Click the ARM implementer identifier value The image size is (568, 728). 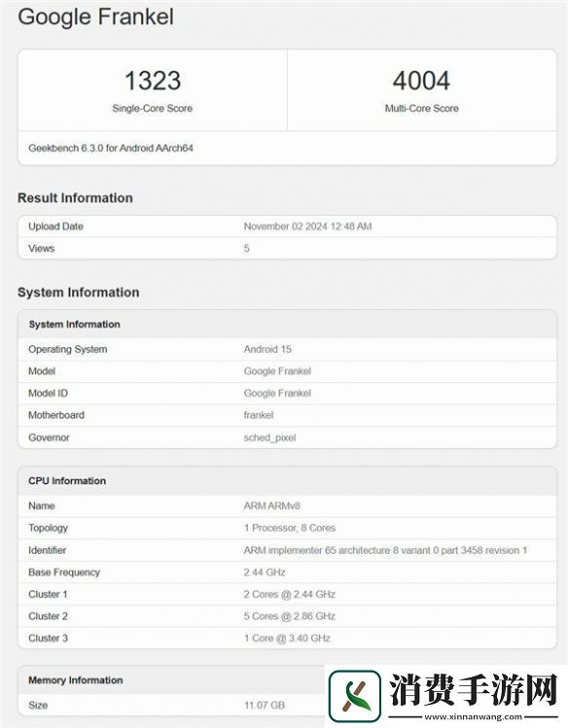pos(385,550)
